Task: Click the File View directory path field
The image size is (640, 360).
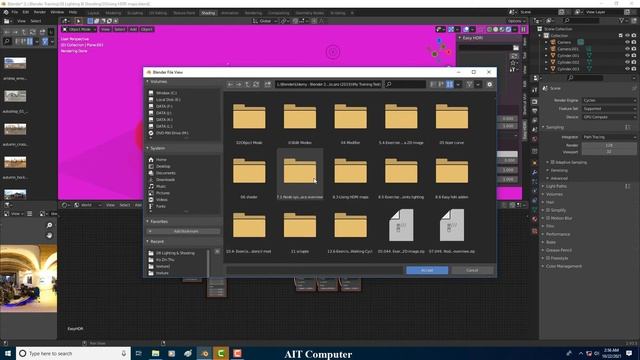Action: click(x=329, y=84)
